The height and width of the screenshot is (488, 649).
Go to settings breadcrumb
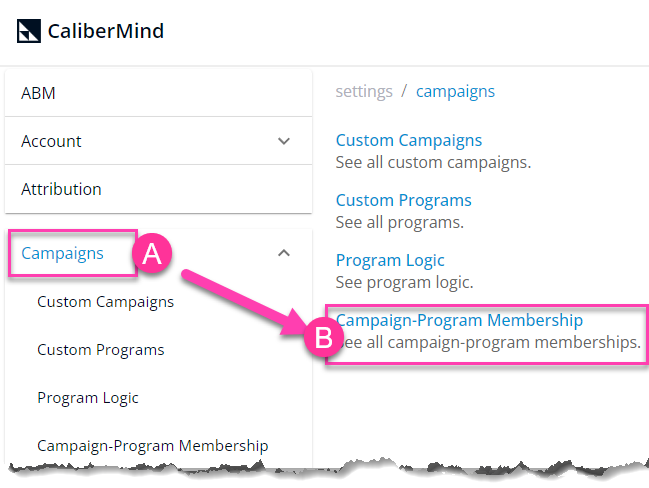tap(364, 91)
